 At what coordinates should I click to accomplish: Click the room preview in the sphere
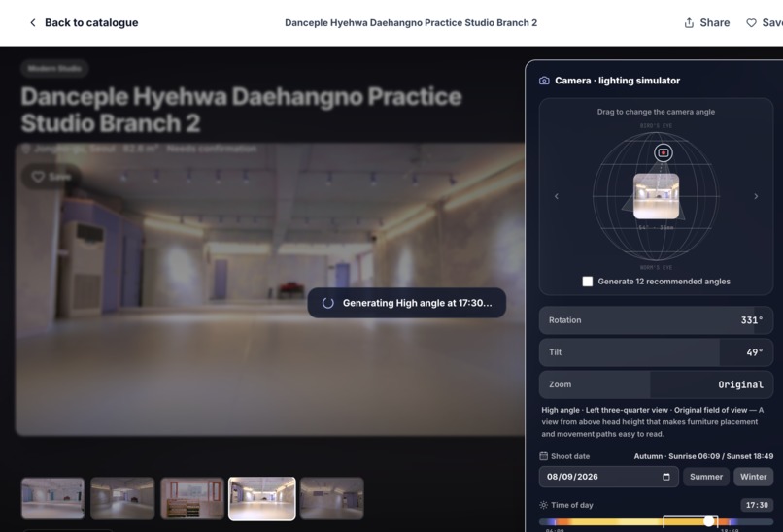pos(656,196)
